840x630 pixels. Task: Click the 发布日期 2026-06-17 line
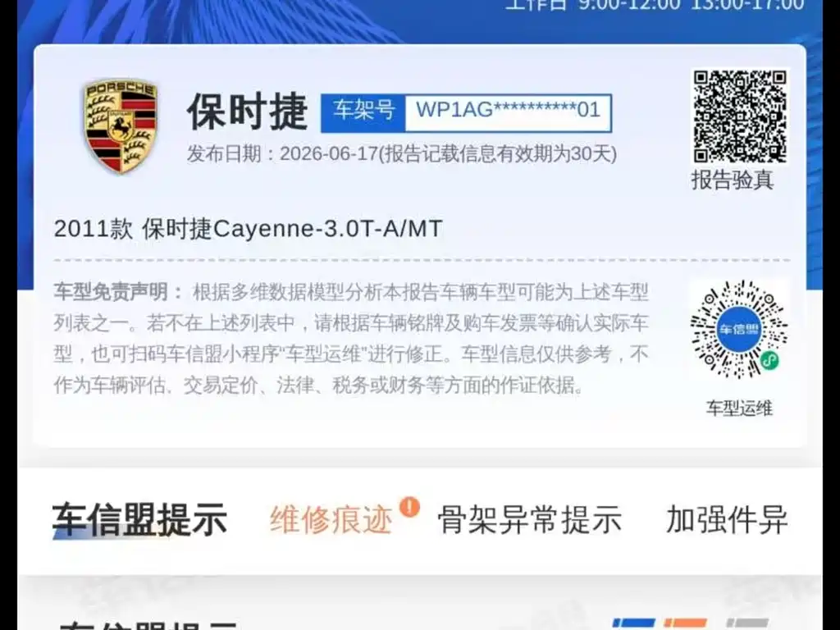402,154
